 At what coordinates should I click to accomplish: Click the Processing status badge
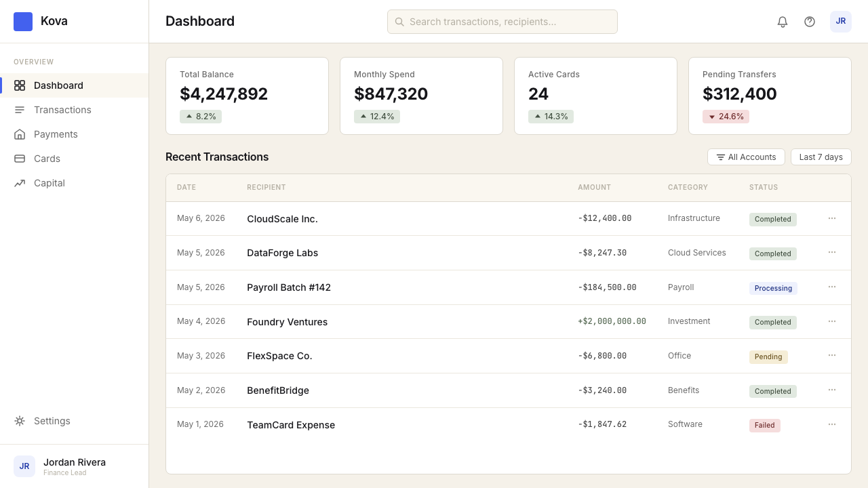(773, 288)
